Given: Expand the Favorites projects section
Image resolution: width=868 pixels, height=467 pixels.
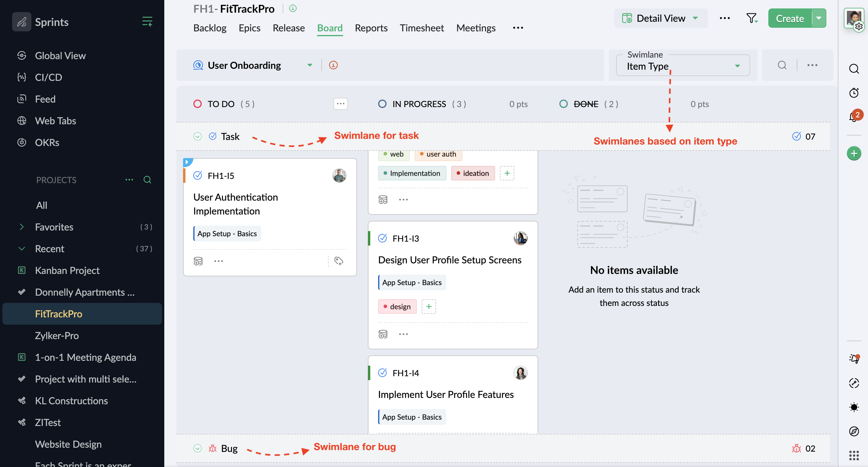Looking at the screenshot, I should click(x=22, y=227).
